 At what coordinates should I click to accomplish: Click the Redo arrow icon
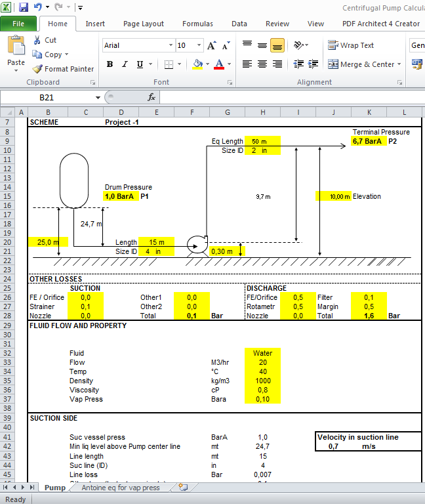coord(58,7)
